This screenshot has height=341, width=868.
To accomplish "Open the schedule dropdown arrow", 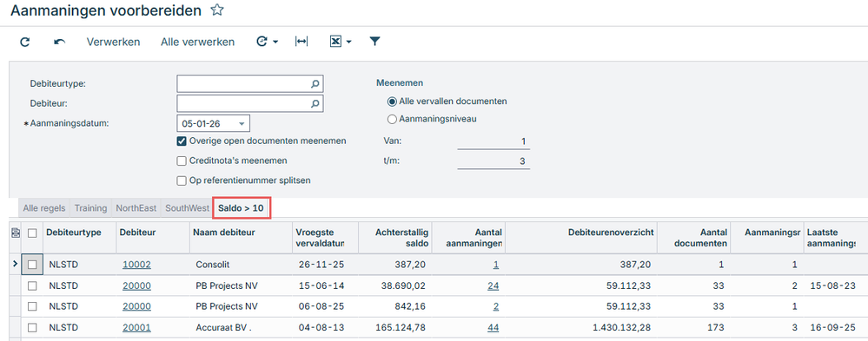I will [275, 42].
